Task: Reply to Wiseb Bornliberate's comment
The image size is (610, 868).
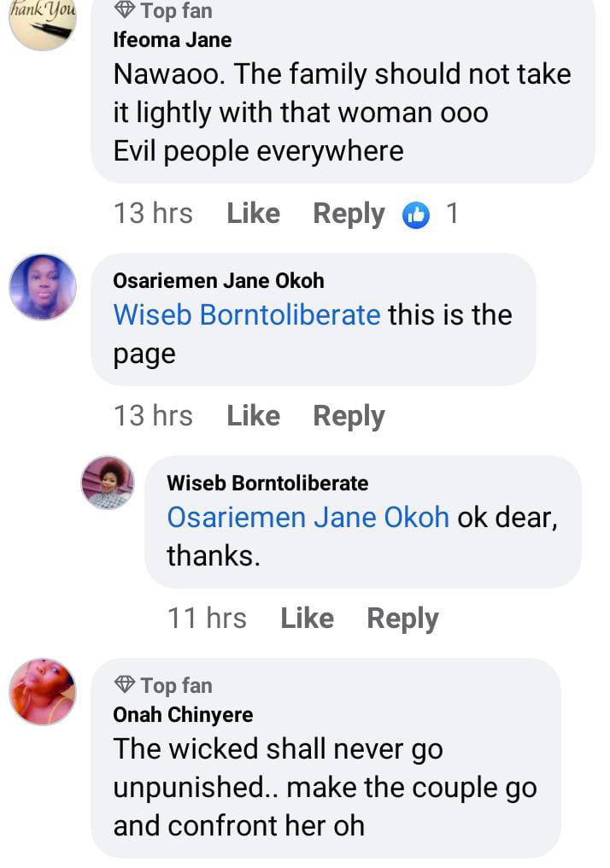Action: click(x=402, y=619)
